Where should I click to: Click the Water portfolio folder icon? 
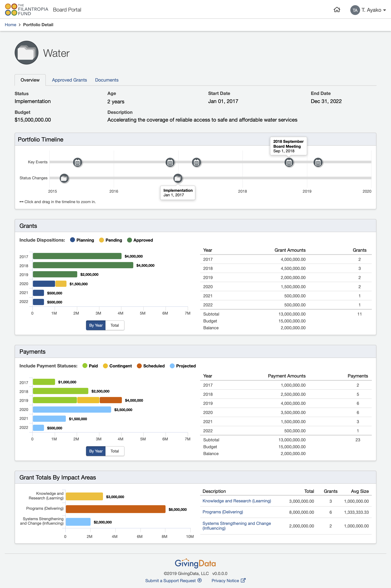pyautogui.click(x=26, y=53)
